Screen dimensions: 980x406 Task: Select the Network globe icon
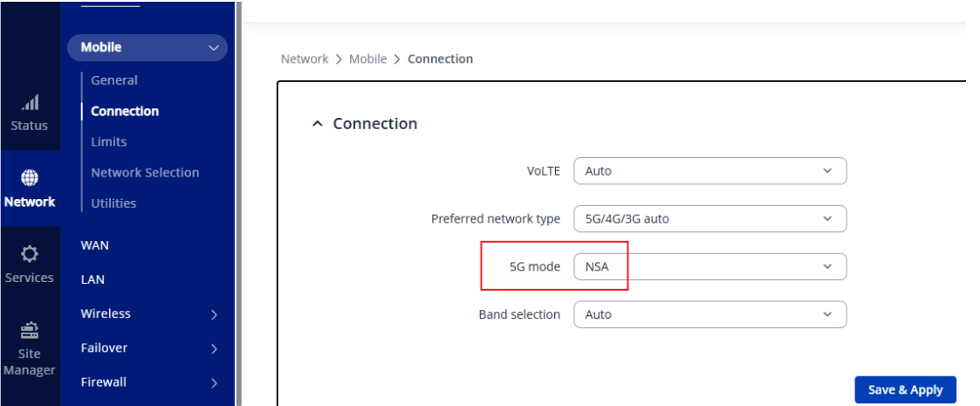point(30,178)
